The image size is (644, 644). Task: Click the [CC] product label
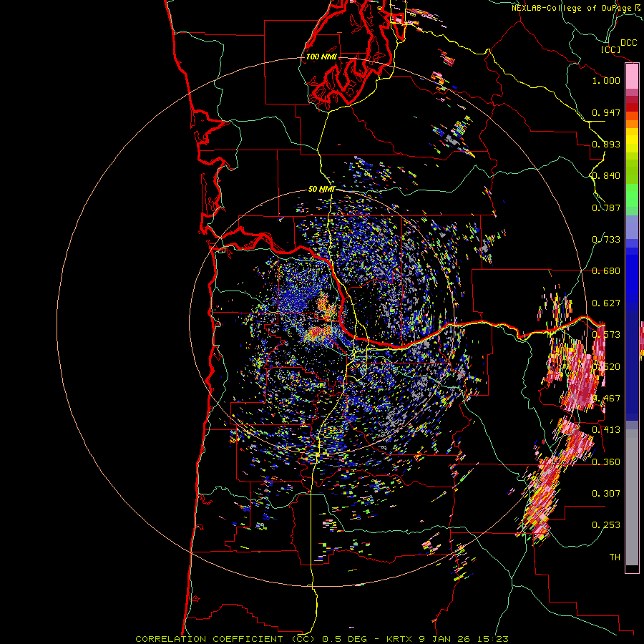pyautogui.click(x=610, y=49)
